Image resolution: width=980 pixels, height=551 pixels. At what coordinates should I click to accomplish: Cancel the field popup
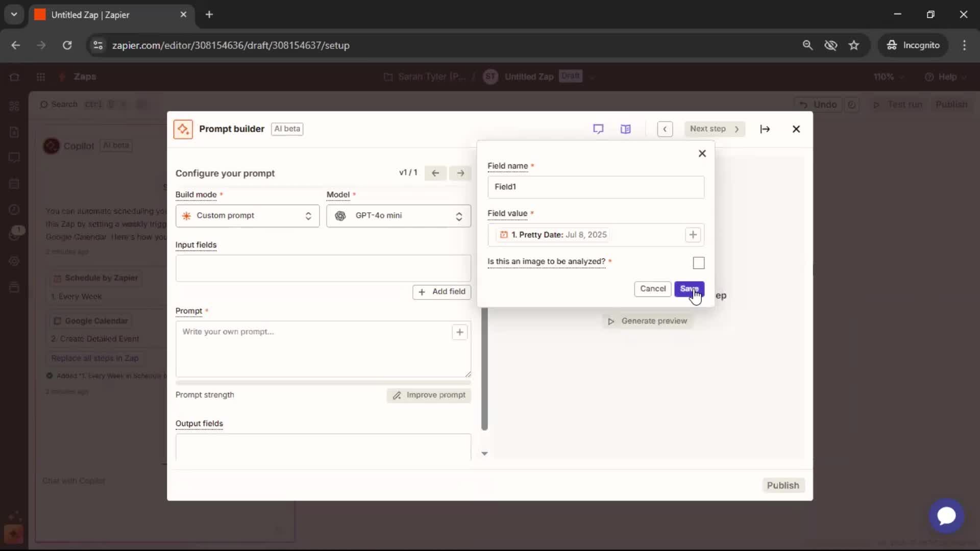pyautogui.click(x=652, y=289)
